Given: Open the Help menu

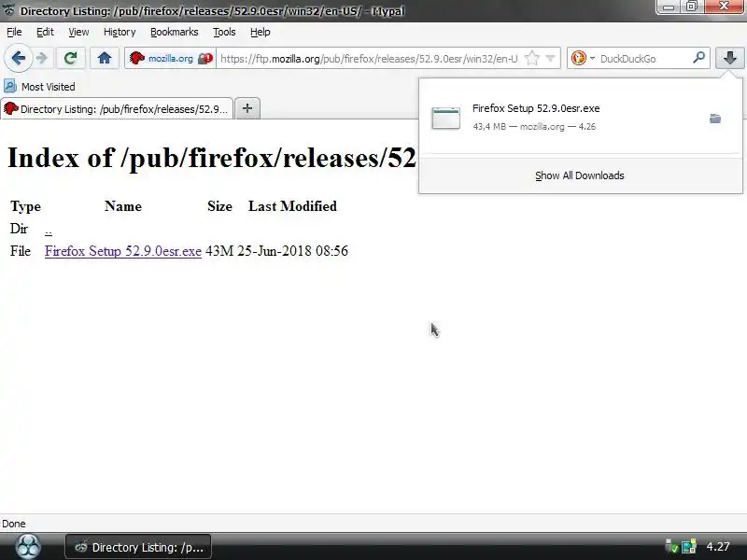Looking at the screenshot, I should [261, 32].
